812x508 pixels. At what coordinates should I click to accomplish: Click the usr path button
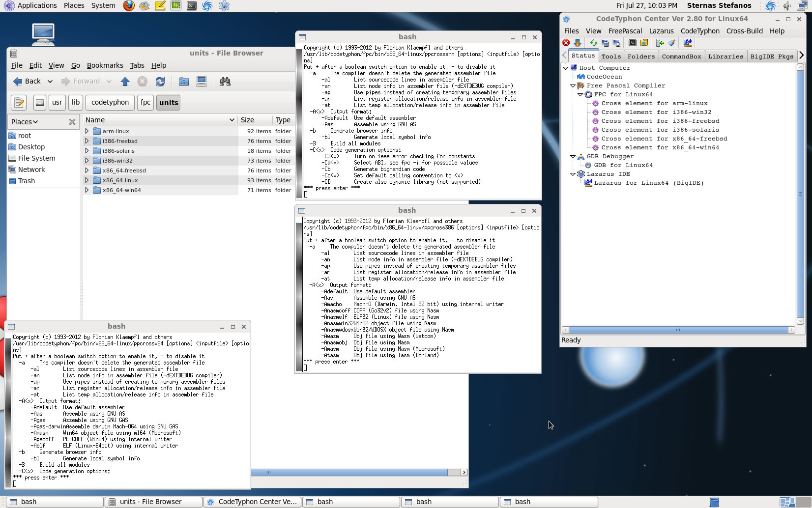(x=58, y=102)
